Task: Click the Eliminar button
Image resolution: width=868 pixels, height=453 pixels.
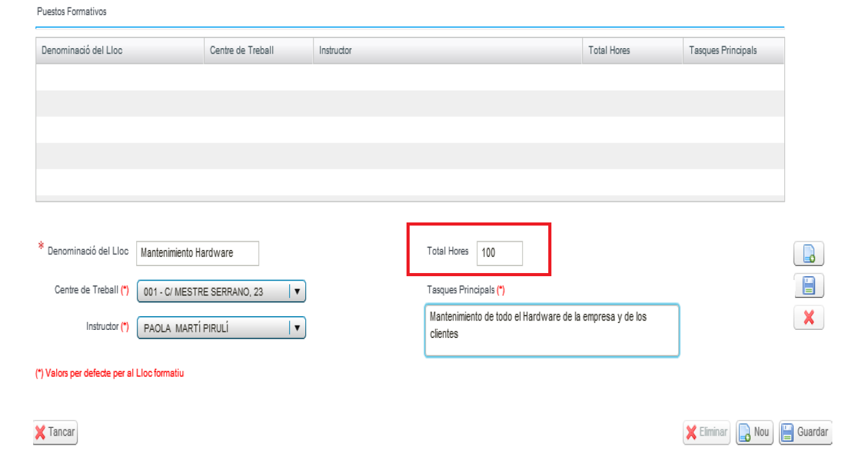Action: [x=706, y=432]
